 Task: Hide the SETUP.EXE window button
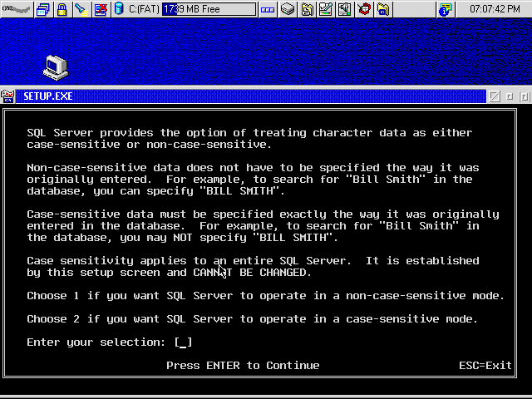click(x=495, y=96)
